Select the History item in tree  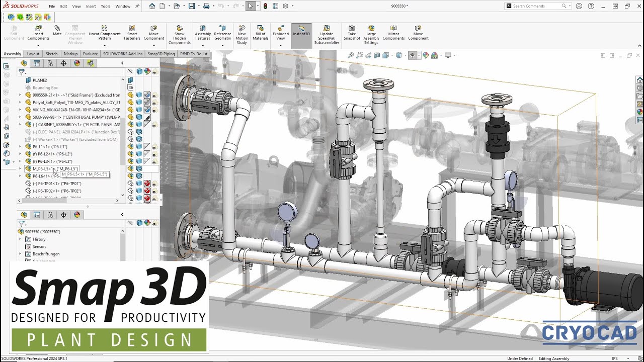click(x=39, y=239)
